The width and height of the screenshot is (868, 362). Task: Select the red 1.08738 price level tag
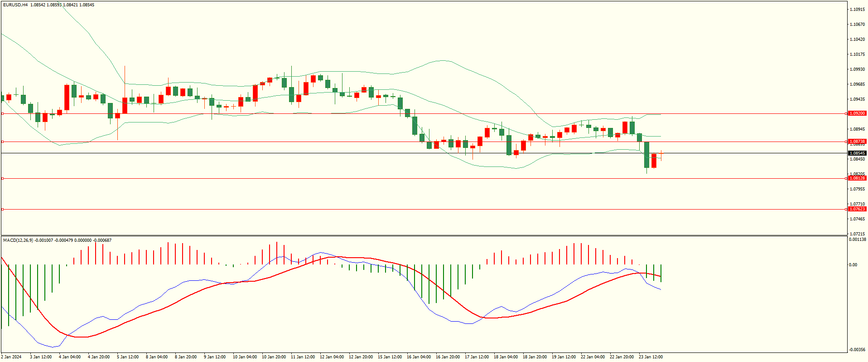[x=857, y=142]
